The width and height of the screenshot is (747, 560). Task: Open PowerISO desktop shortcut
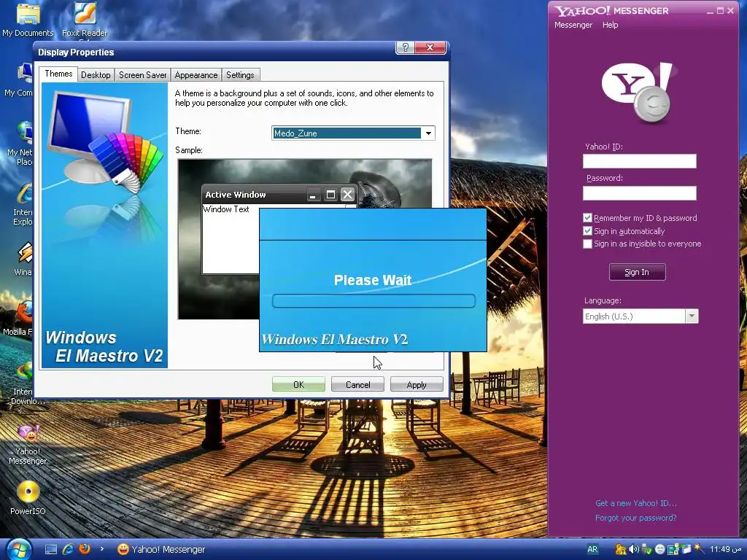28,497
